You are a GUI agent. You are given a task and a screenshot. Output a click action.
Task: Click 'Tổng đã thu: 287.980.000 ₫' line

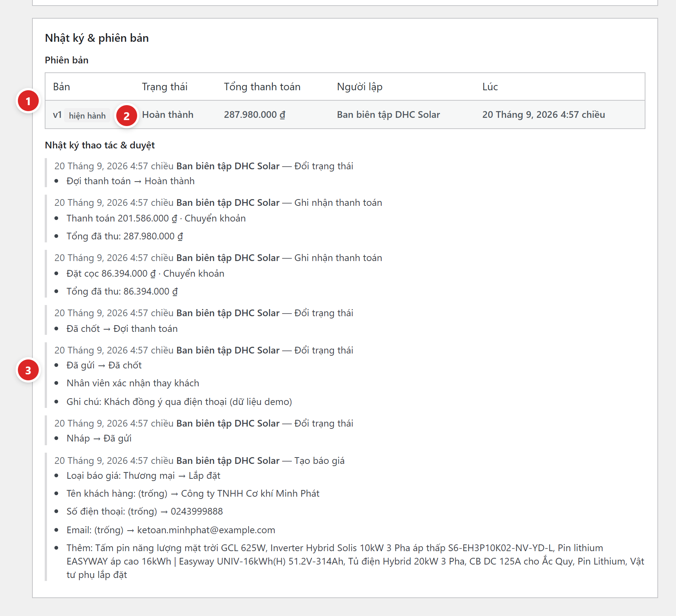tap(124, 236)
